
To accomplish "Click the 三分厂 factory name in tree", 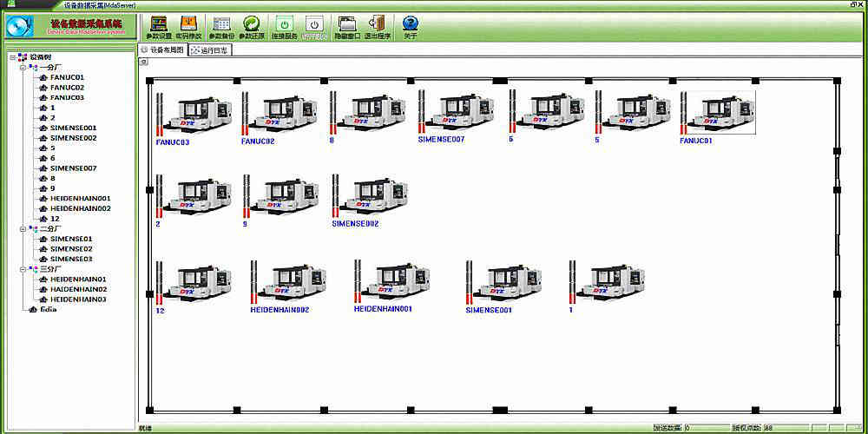I will coord(51,269).
